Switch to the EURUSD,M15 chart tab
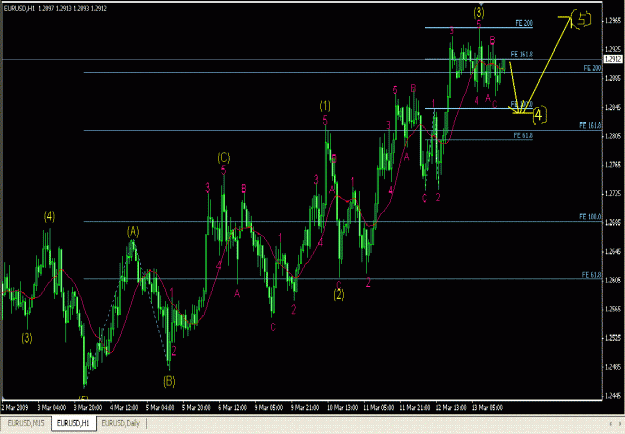 click(26, 423)
